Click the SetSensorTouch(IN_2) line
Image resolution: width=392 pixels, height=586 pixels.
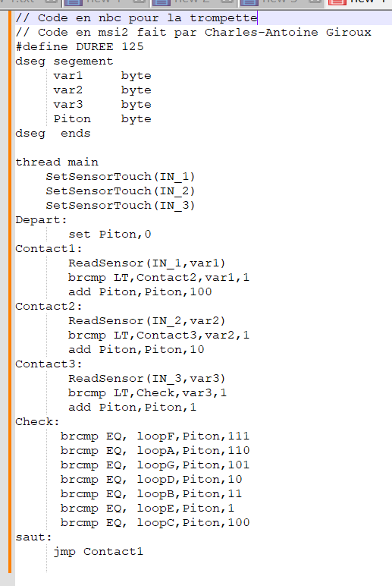tap(121, 191)
